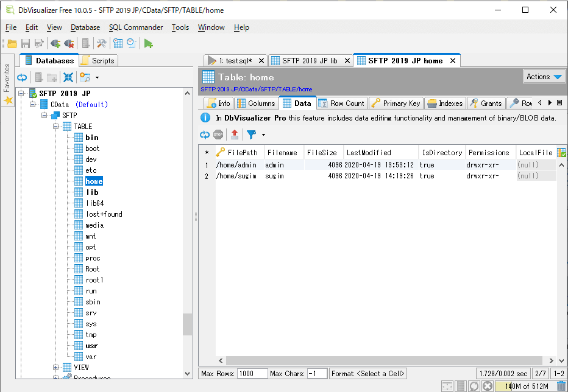Click the garbage collection trash can icon
Screen dimensions: 568x392
561,386
